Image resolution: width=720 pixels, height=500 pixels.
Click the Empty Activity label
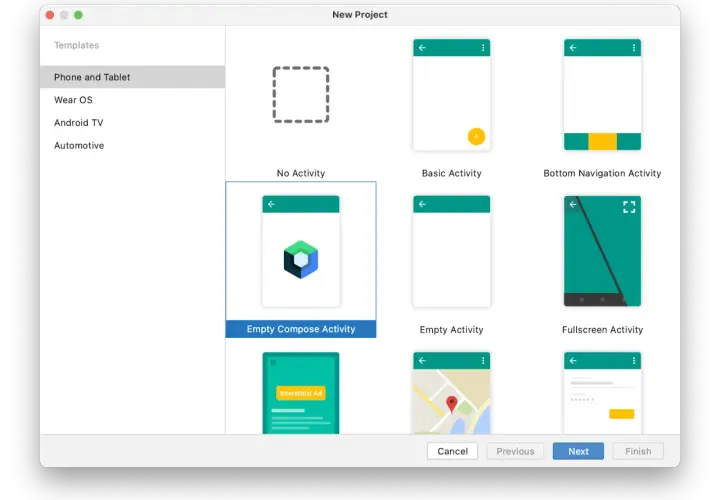point(451,330)
